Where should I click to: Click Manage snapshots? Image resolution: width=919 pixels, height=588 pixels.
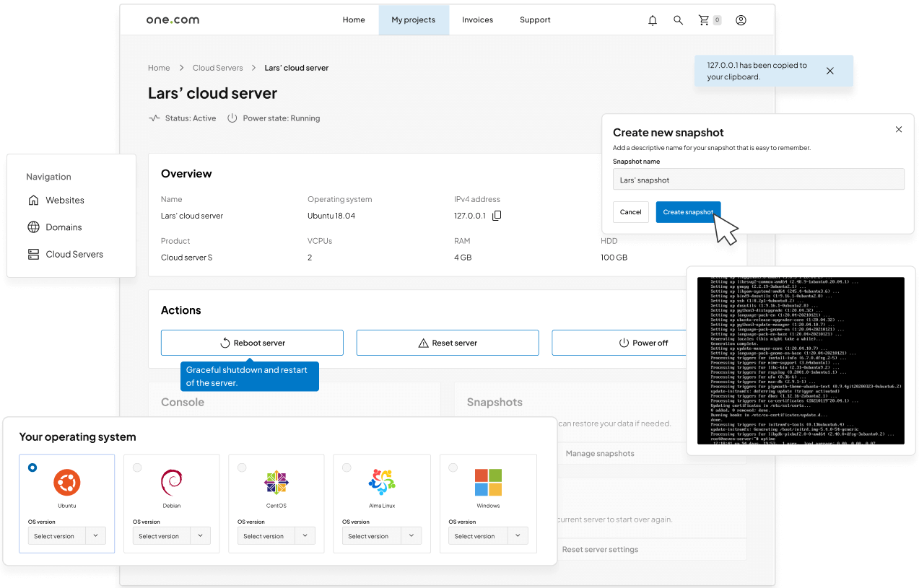[x=600, y=454]
